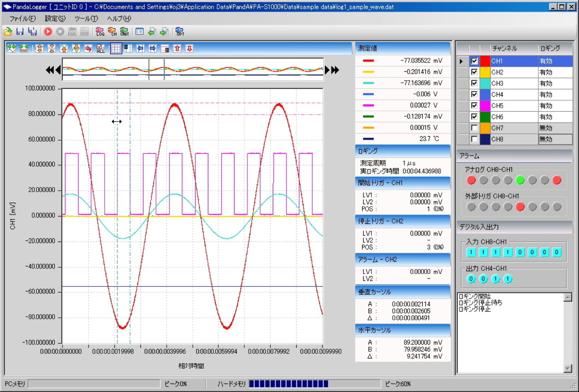Click the CH1 row selector arrow
Image resolution: width=579 pixels, height=392 pixels.
462,61
